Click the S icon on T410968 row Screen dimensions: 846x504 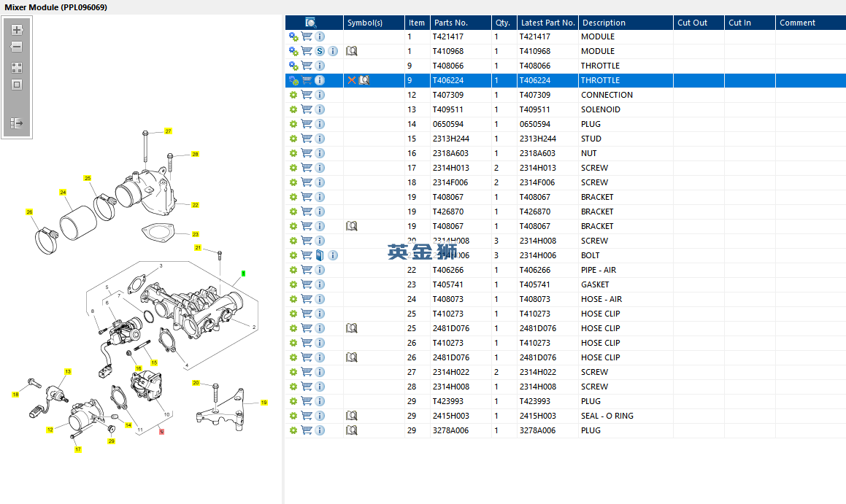click(x=320, y=51)
